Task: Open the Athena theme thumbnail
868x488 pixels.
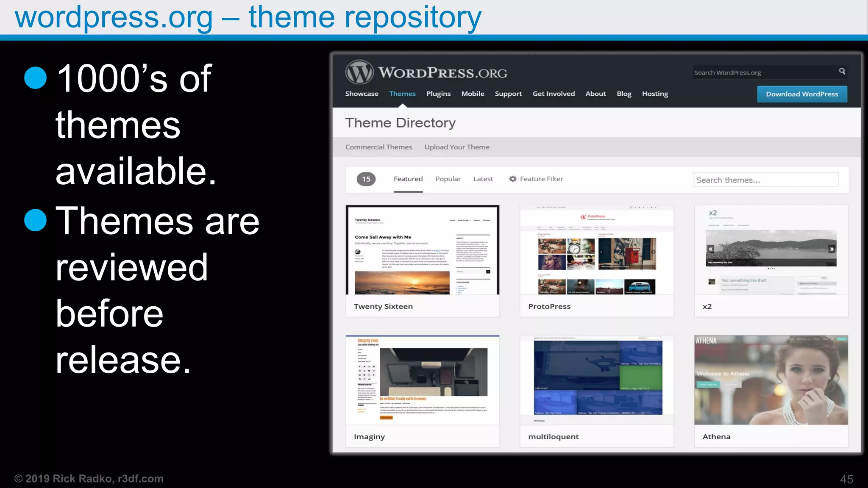Action: [771, 380]
